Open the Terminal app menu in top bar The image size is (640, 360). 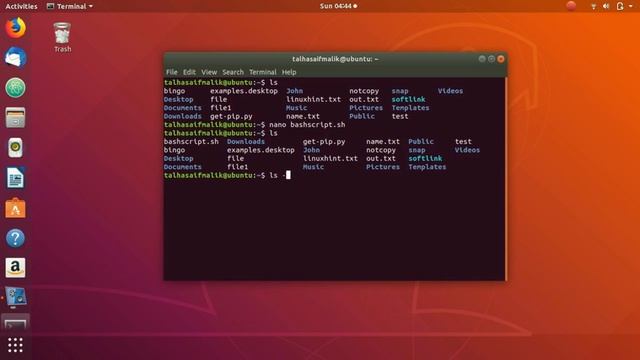(70, 6)
